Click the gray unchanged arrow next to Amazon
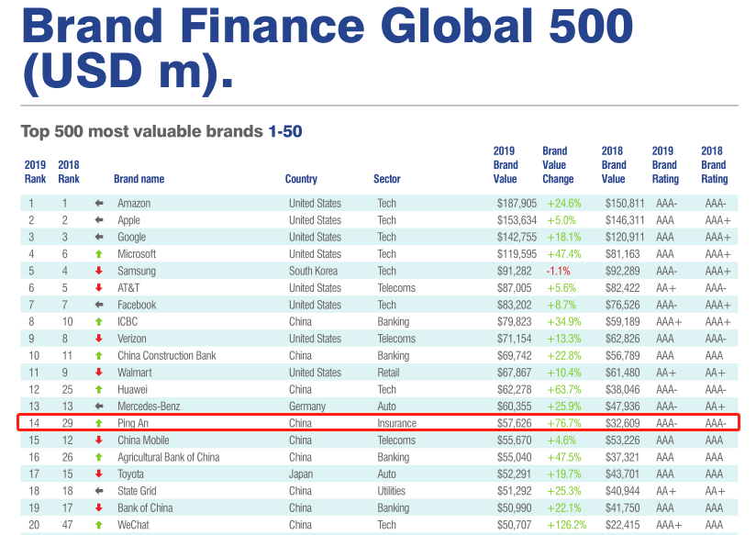The image size is (756, 535). coord(99,204)
